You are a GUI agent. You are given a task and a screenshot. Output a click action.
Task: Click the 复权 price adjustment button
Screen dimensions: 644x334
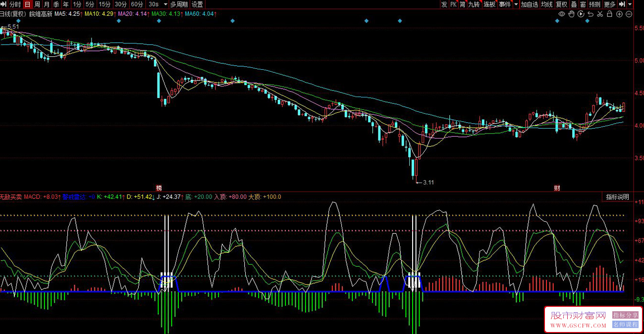pyautogui.click(x=561, y=4)
